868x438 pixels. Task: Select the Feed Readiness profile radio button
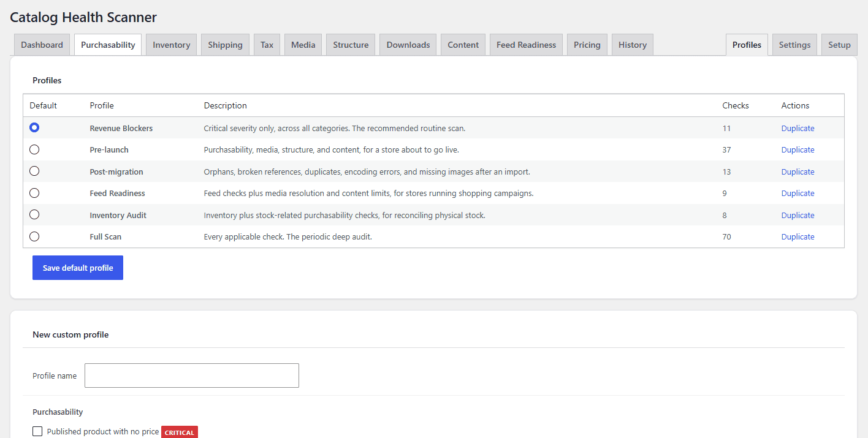point(34,193)
